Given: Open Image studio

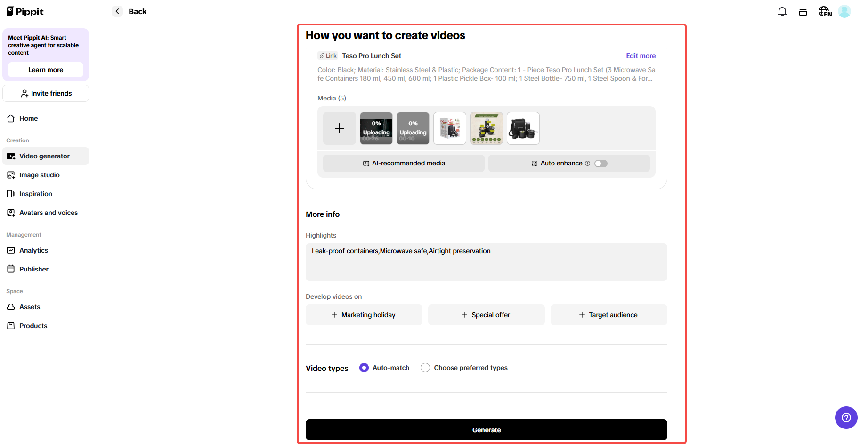Looking at the screenshot, I should point(46,175).
